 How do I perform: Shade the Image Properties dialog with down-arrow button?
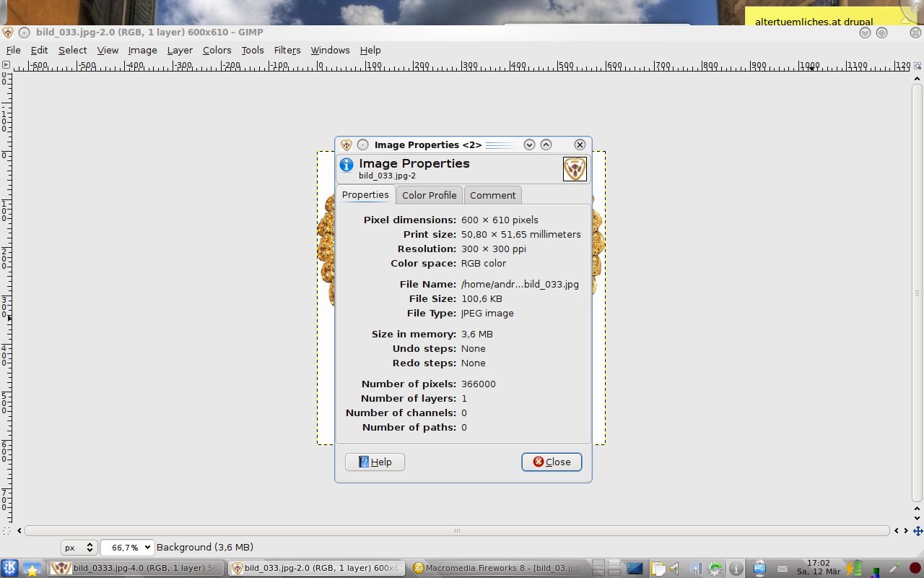point(529,144)
